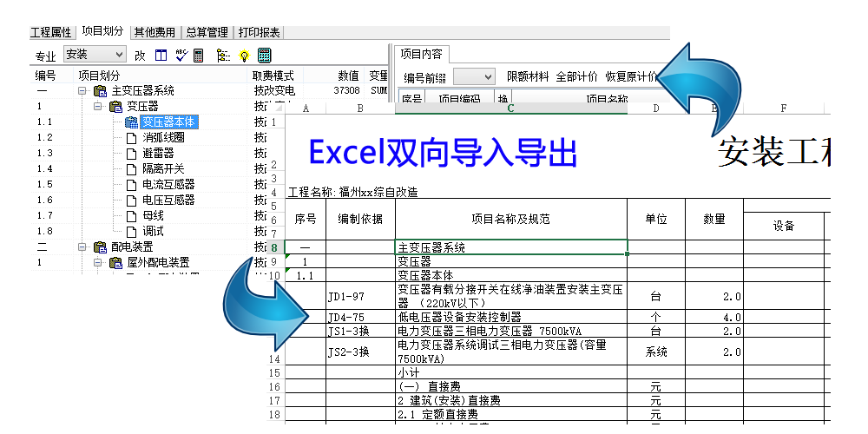Select the 母线 tree item

[153, 216]
